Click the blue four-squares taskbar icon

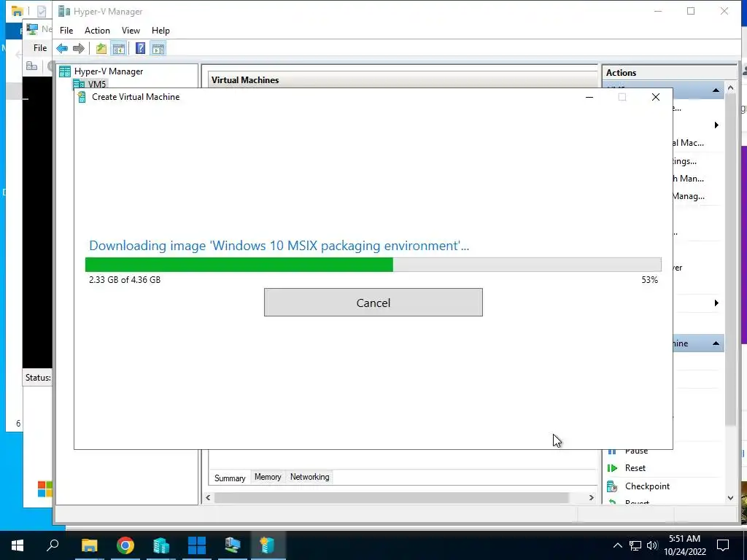tap(197, 545)
